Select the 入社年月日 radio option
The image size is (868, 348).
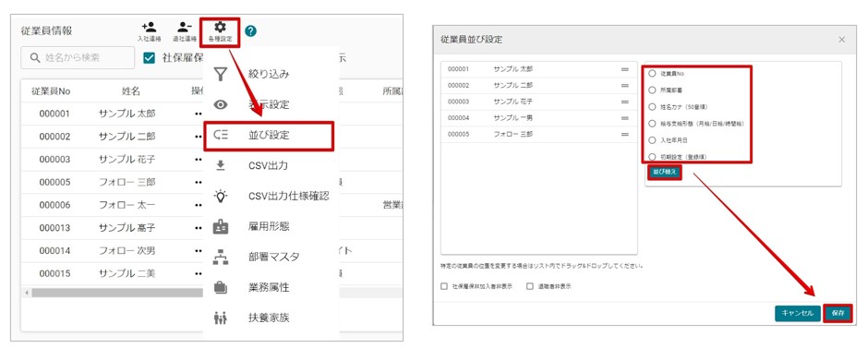tap(652, 140)
